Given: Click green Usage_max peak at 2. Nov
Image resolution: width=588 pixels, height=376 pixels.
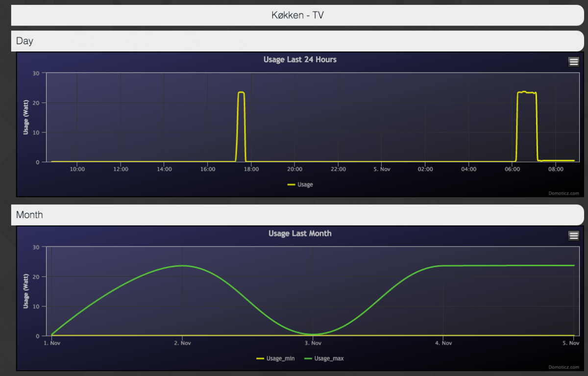Looking at the screenshot, I should pos(182,266).
